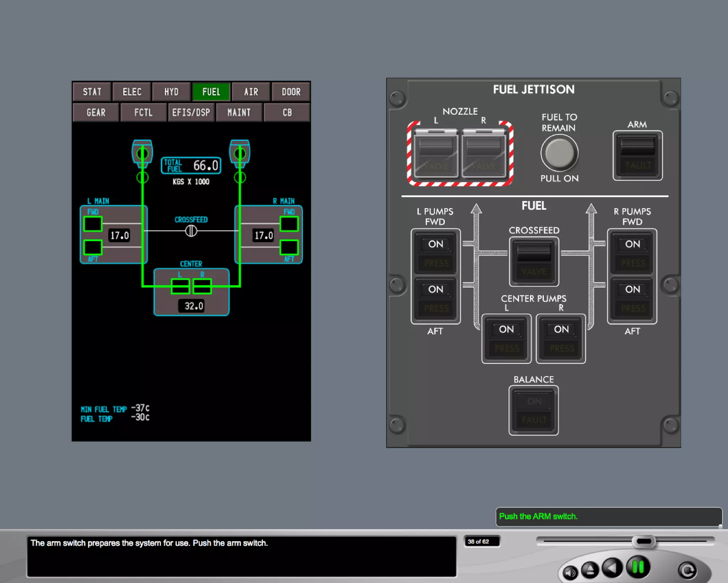Toggle the CROSSFEED valve switch
The height and width of the screenshot is (583, 728).
(534, 262)
